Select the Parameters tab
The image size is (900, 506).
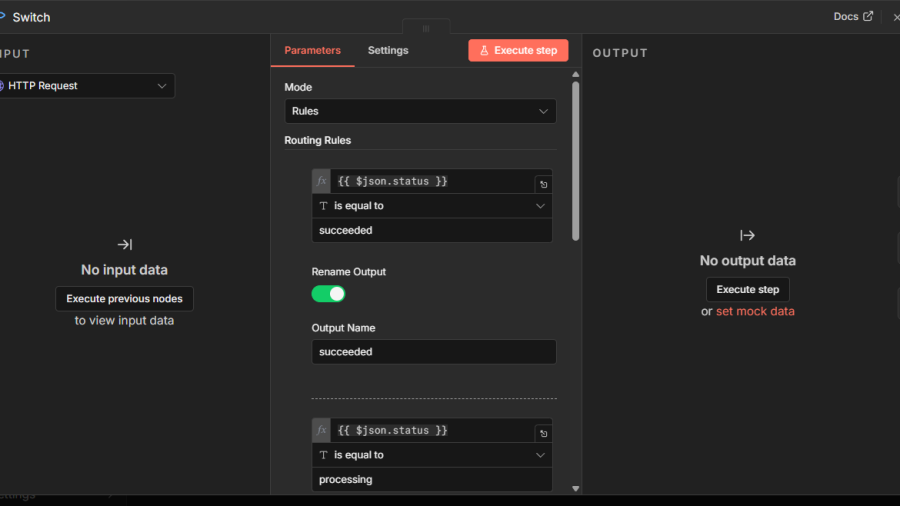click(312, 50)
